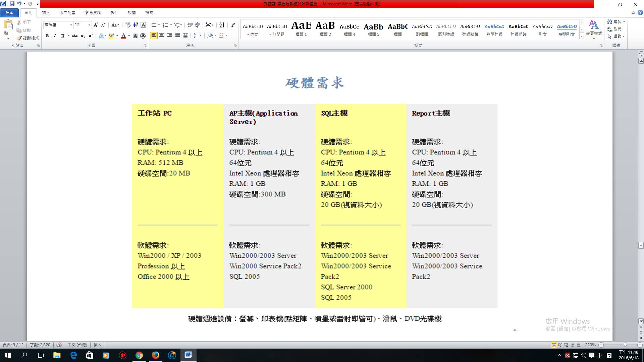This screenshot has height=362, width=644.
Task: Click the word count 2,820 indicator
Action: [x=40, y=345]
